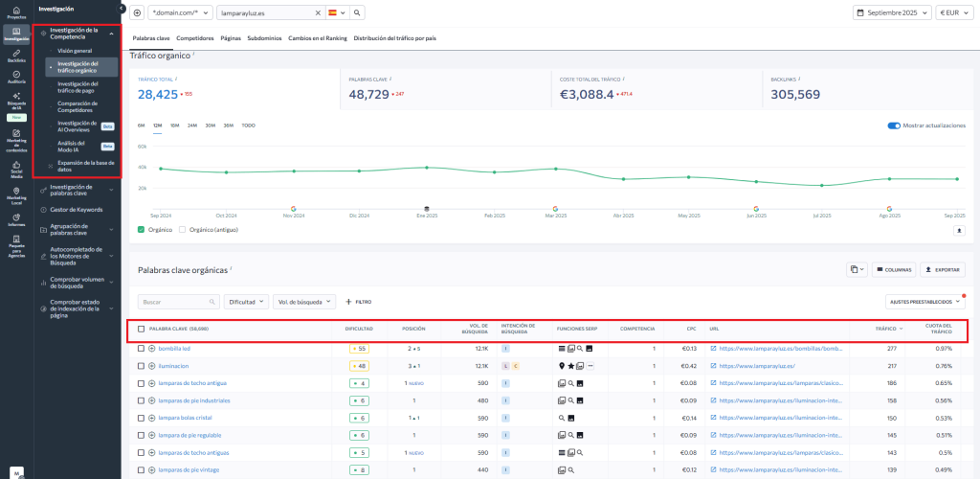980x479 pixels.
Task: Open the Backlinks section in sidebar
Action: coord(16,57)
